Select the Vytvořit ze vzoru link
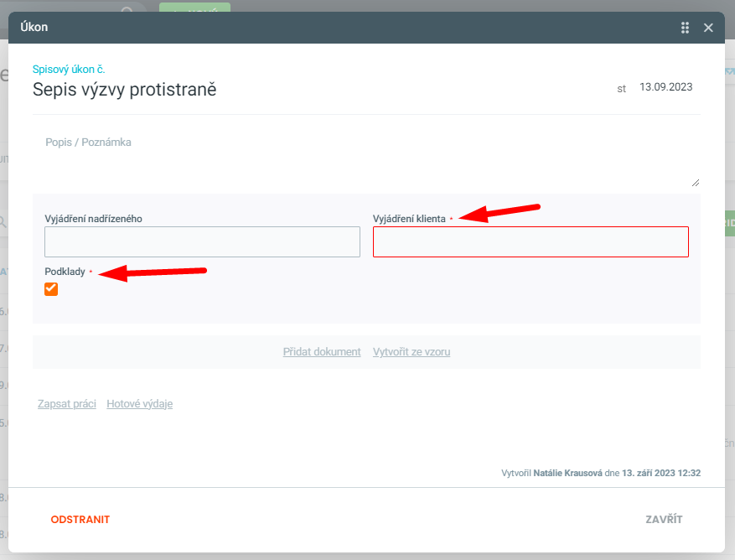 (x=411, y=352)
